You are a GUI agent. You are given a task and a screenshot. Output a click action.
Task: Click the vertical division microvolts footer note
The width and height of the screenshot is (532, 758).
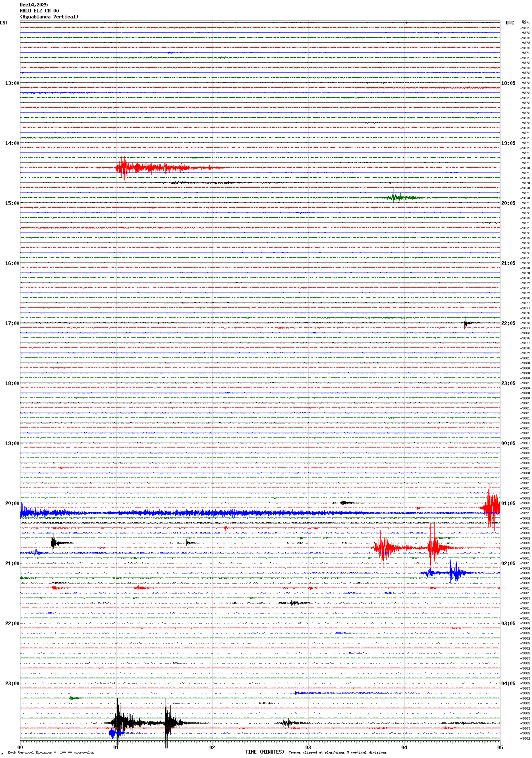(51, 752)
